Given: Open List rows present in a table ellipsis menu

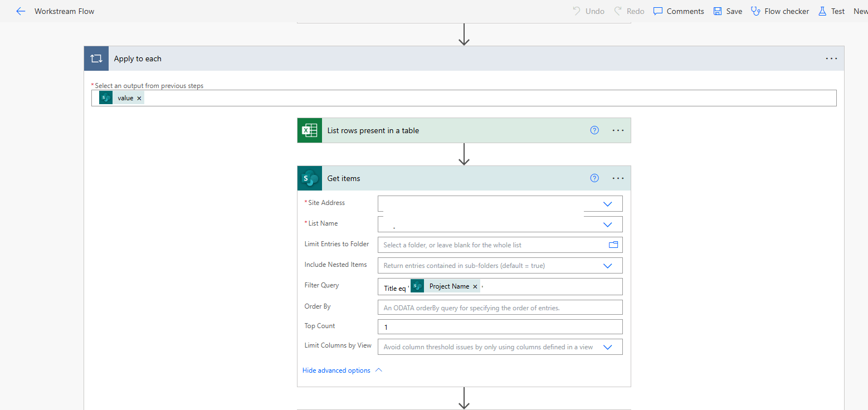Looking at the screenshot, I should click(618, 130).
